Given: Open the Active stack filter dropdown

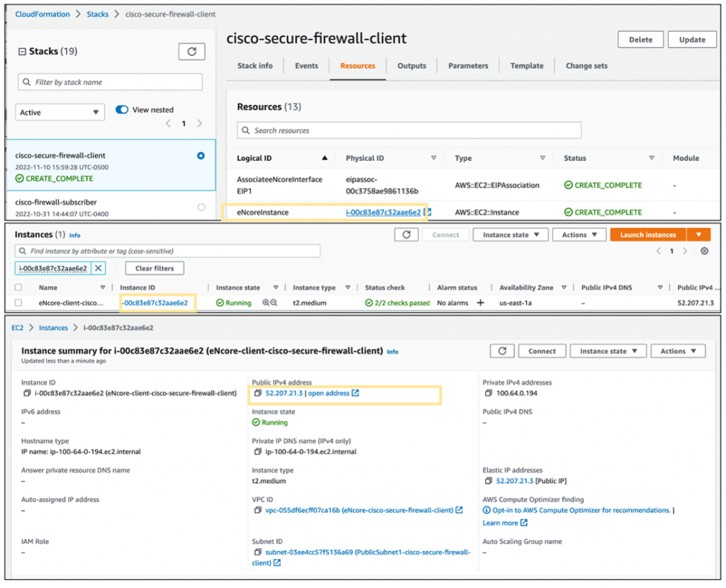Looking at the screenshot, I should (x=60, y=113).
